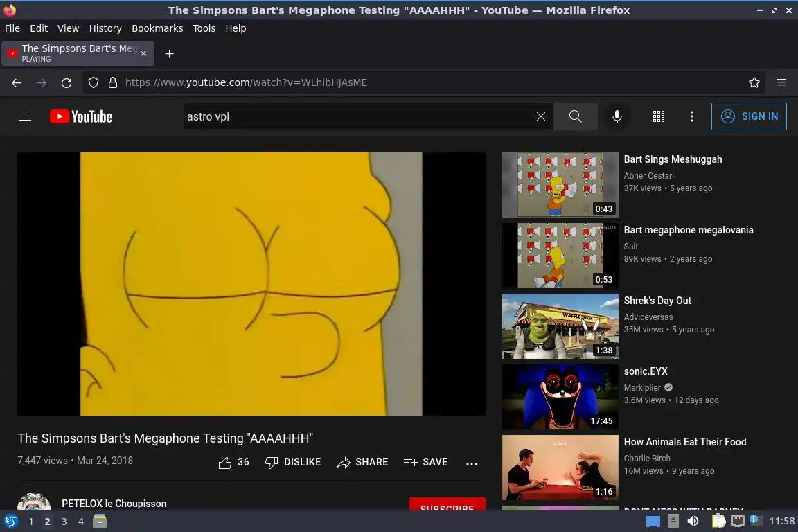The image size is (798, 532).
Task: Open the volume speaker tray icon
Action: pos(693,521)
